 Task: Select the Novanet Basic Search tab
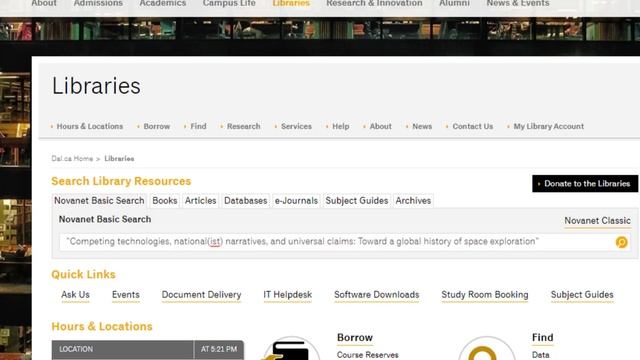[x=99, y=201]
